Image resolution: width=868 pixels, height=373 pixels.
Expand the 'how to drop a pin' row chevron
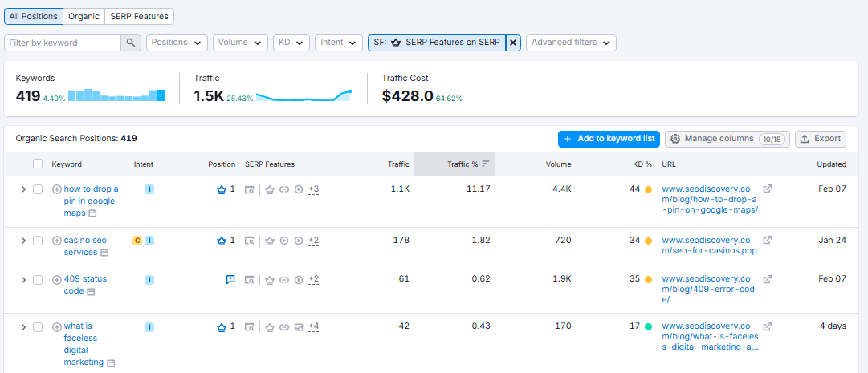click(x=23, y=189)
